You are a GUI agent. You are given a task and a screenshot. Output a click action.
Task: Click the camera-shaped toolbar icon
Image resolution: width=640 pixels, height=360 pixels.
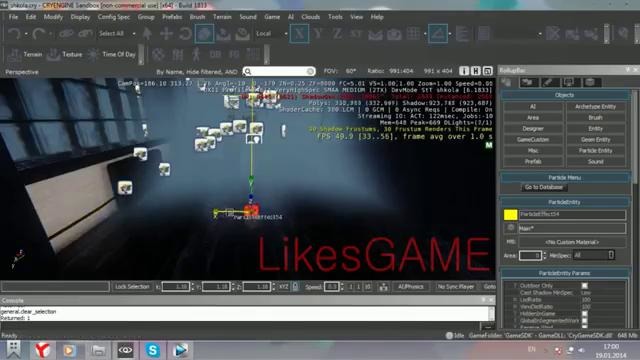(394, 33)
